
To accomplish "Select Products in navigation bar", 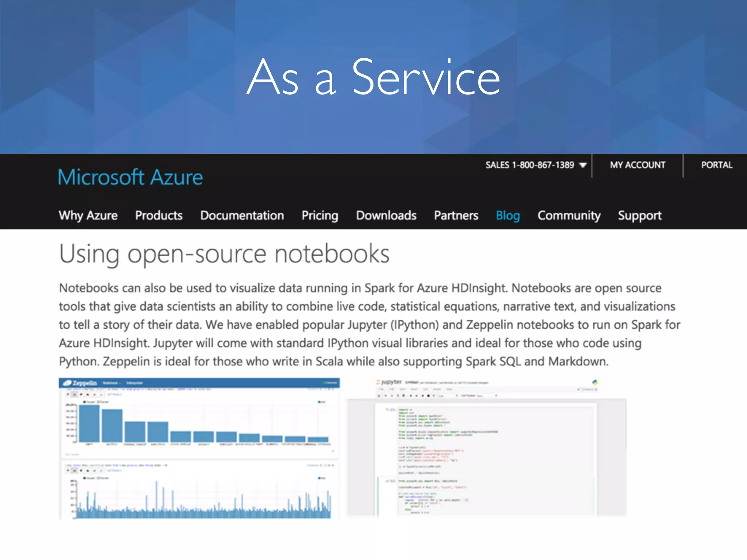I will (159, 215).
